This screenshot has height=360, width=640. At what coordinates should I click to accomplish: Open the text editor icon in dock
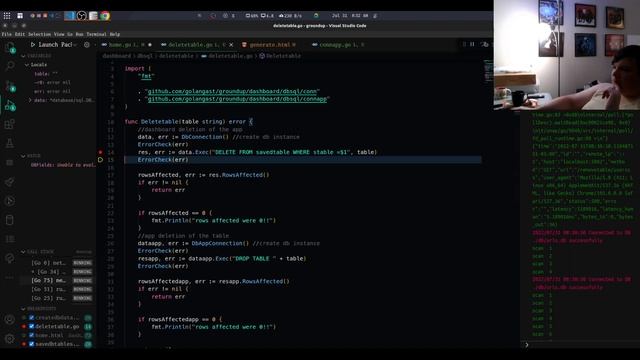[93, 16]
